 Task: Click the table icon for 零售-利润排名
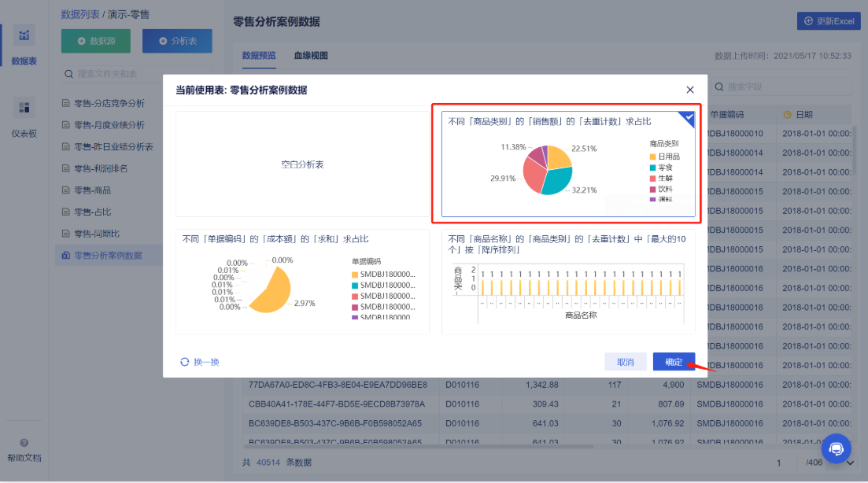(66, 168)
